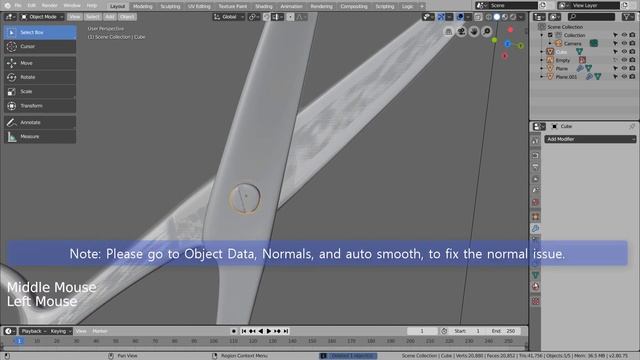
Task: Toggle snapping magnet
Action: (266, 17)
